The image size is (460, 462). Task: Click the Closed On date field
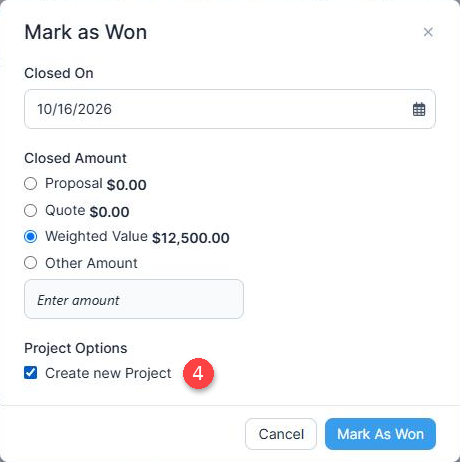pyautogui.click(x=230, y=109)
